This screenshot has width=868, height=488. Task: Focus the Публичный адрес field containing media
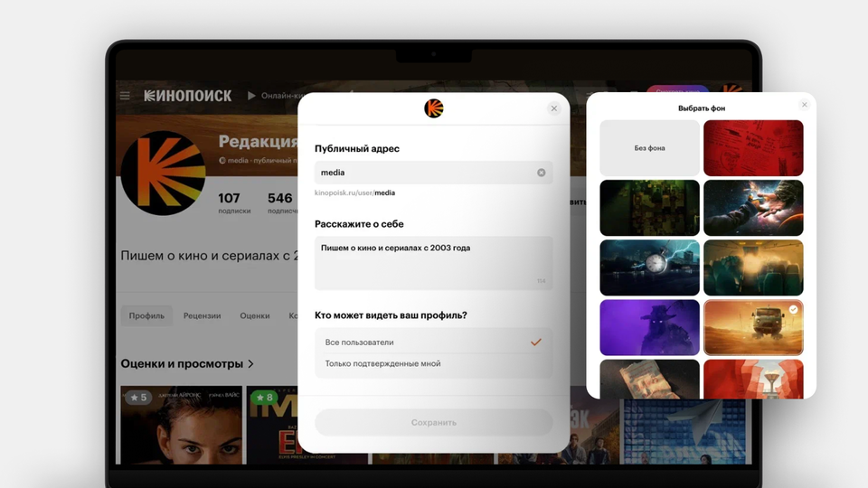tap(433, 173)
